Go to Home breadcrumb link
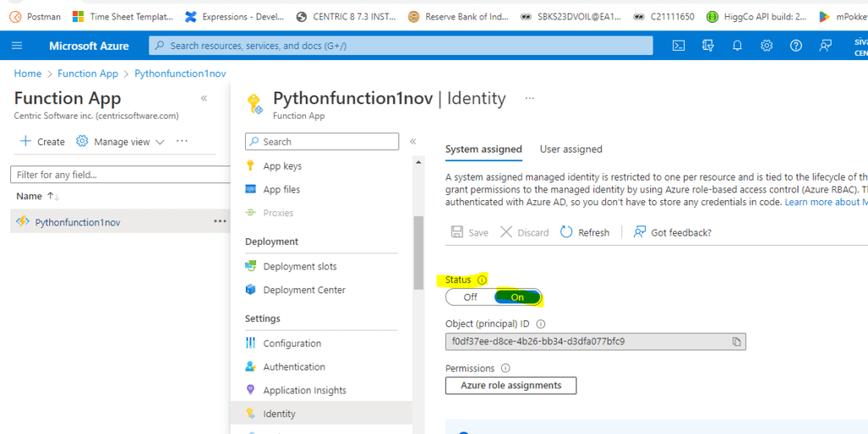 (28, 74)
